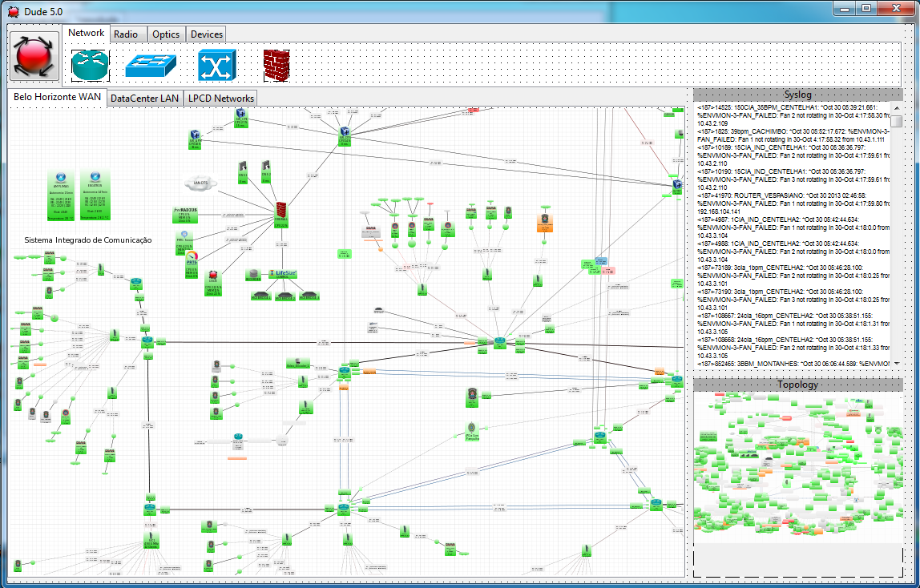Click the Syslog panel header

coord(797,95)
